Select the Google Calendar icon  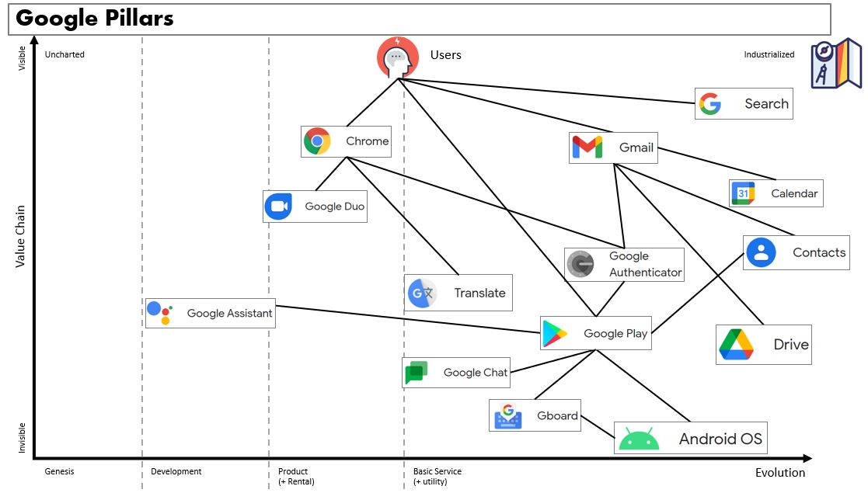pos(743,193)
